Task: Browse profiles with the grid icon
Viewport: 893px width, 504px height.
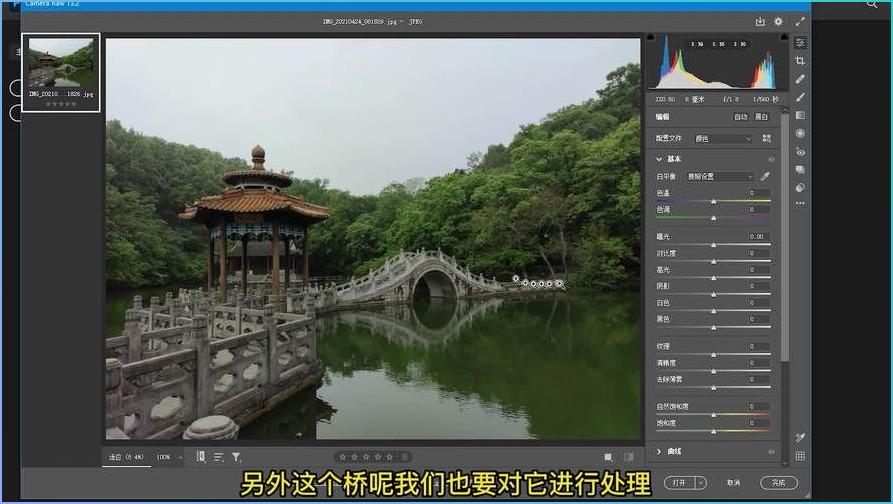Action: pyautogui.click(x=767, y=138)
